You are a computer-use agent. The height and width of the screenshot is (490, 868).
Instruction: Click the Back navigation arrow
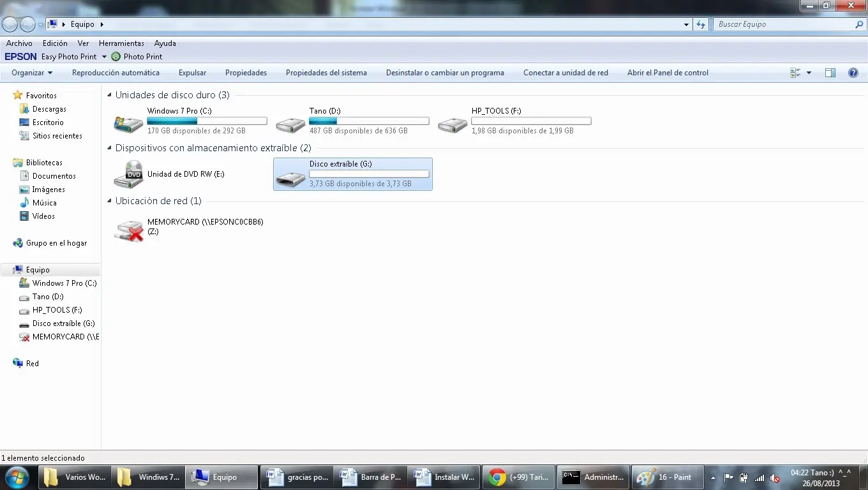10,24
